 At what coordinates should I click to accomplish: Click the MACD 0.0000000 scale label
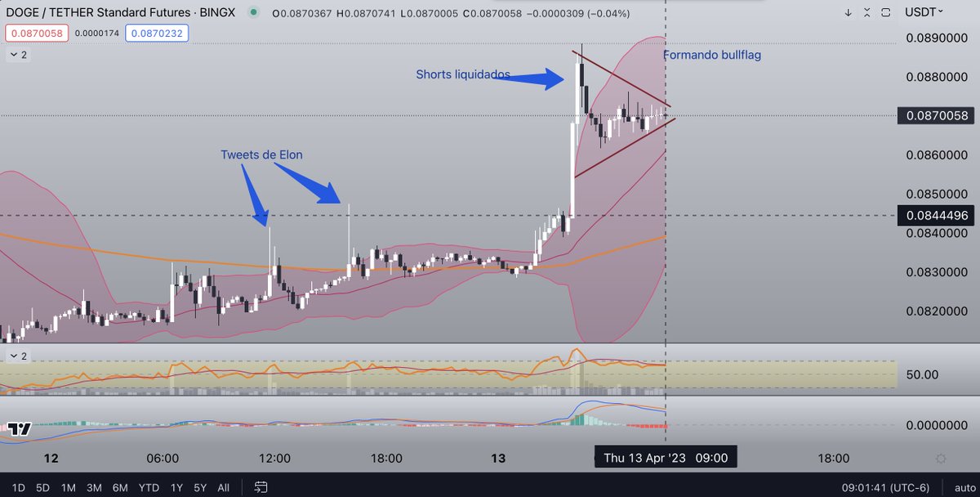937,426
